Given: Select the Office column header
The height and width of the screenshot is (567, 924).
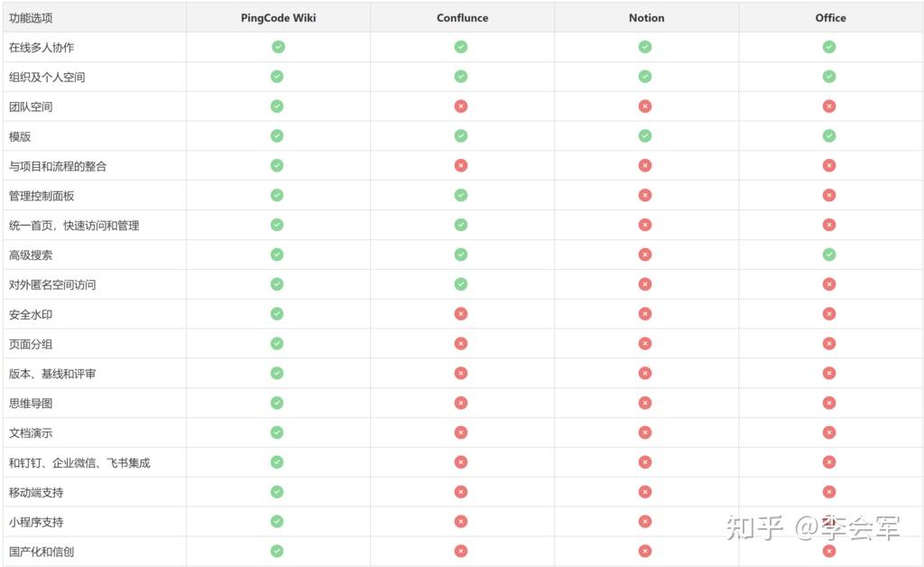Looking at the screenshot, I should pyautogui.click(x=830, y=17).
